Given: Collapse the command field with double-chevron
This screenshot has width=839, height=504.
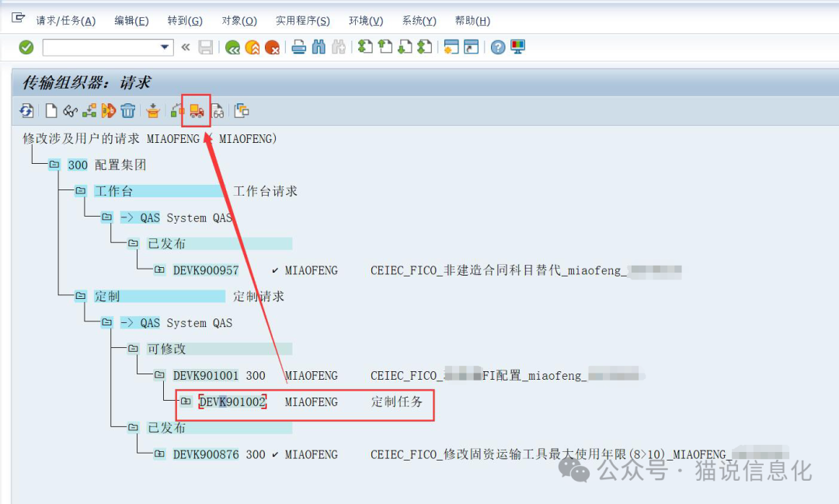Looking at the screenshot, I should click(x=186, y=47).
